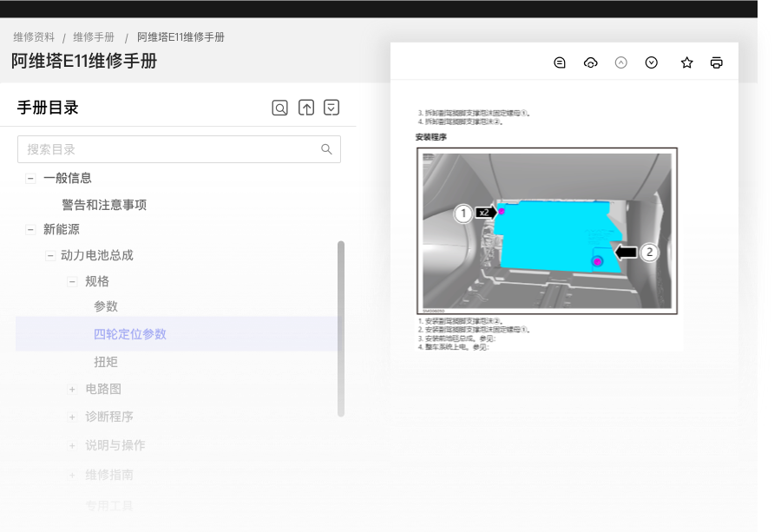Click step text 4. 整车系统上电

454,347
